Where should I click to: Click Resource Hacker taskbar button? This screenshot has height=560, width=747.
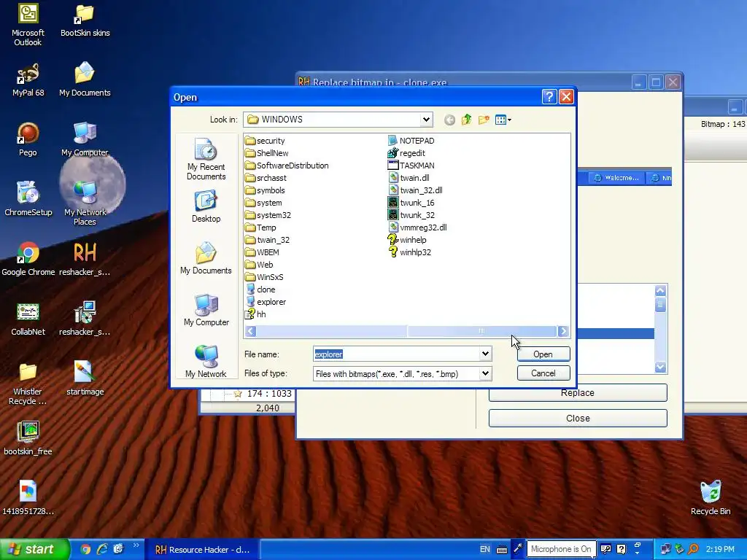click(x=203, y=550)
